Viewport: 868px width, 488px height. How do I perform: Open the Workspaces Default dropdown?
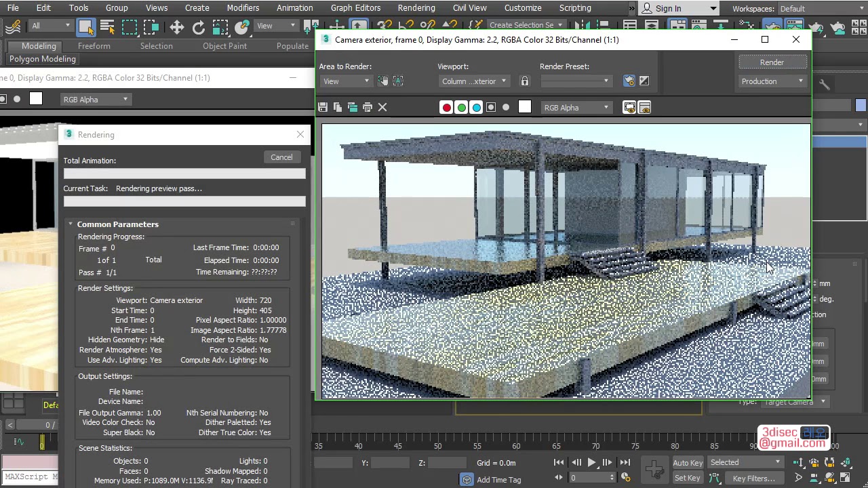click(821, 9)
